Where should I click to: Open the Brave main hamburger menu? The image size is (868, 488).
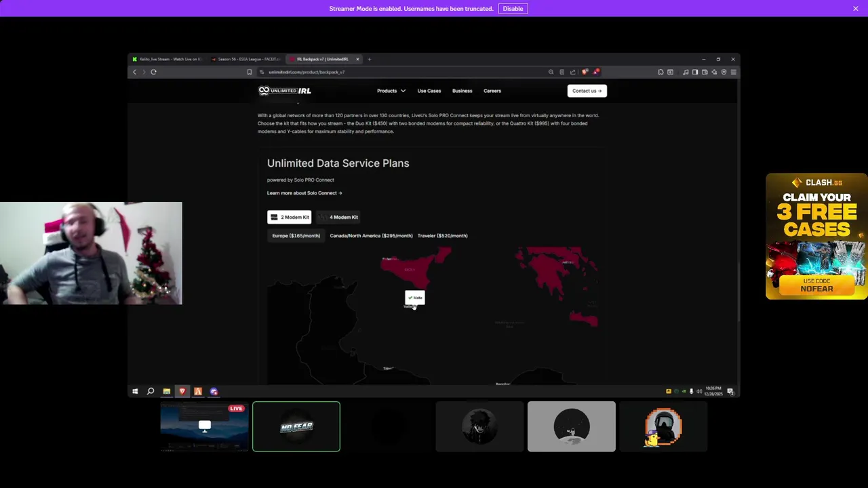[x=733, y=72]
